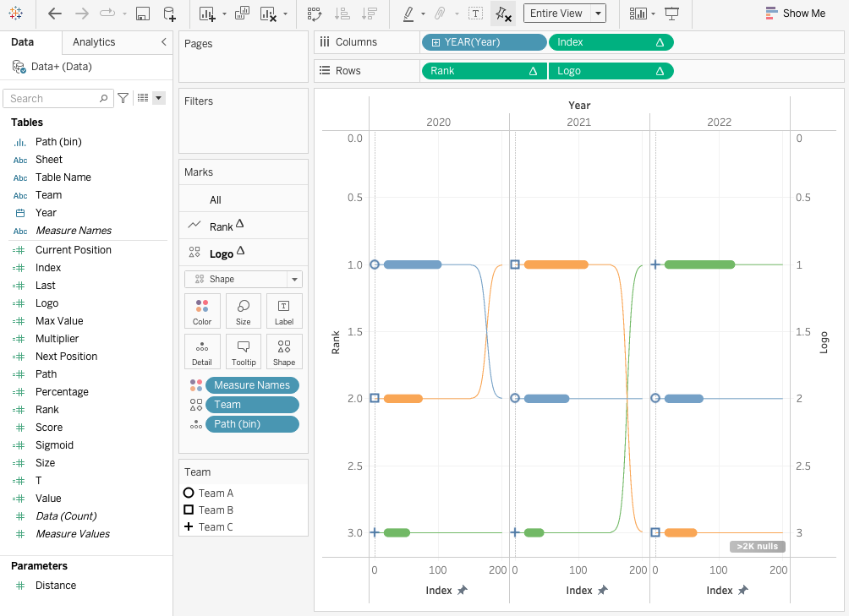The image size is (849, 616).
Task: Click the Index pill on Columns
Action: pos(611,42)
